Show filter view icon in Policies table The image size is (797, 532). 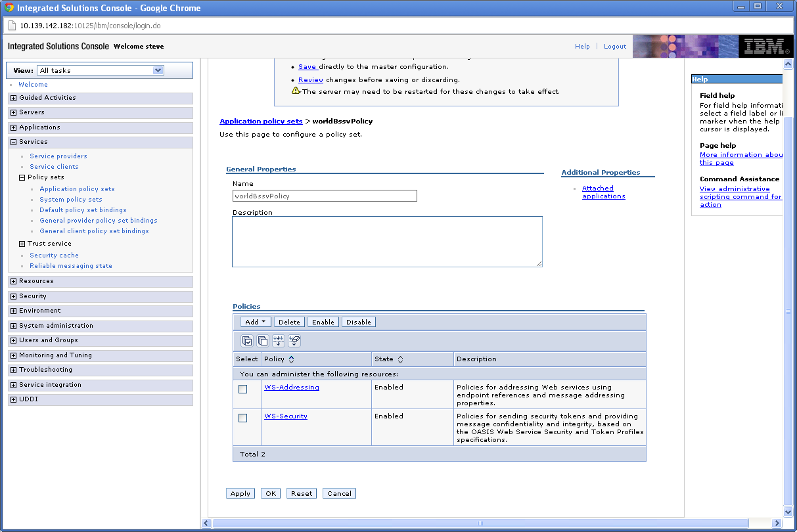point(279,341)
